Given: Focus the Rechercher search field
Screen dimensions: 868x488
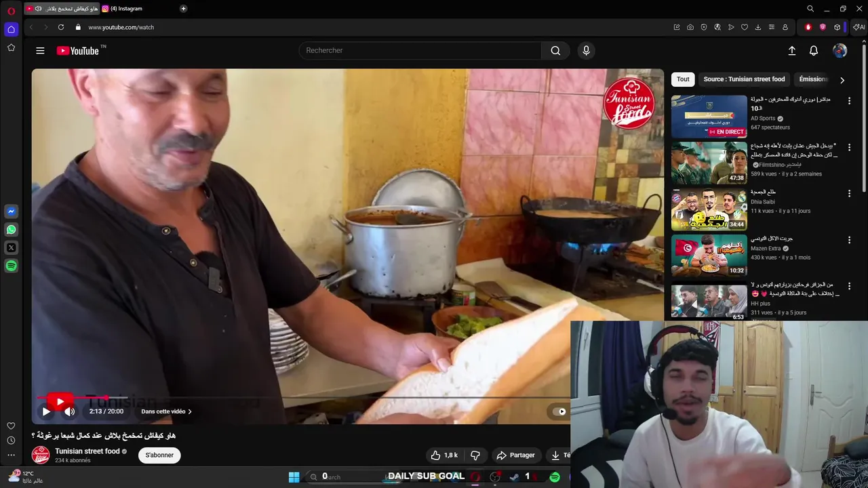Looking at the screenshot, I should click(420, 50).
